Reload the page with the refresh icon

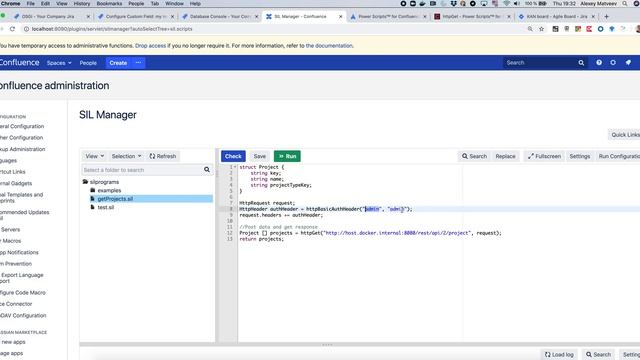[x=13, y=29]
